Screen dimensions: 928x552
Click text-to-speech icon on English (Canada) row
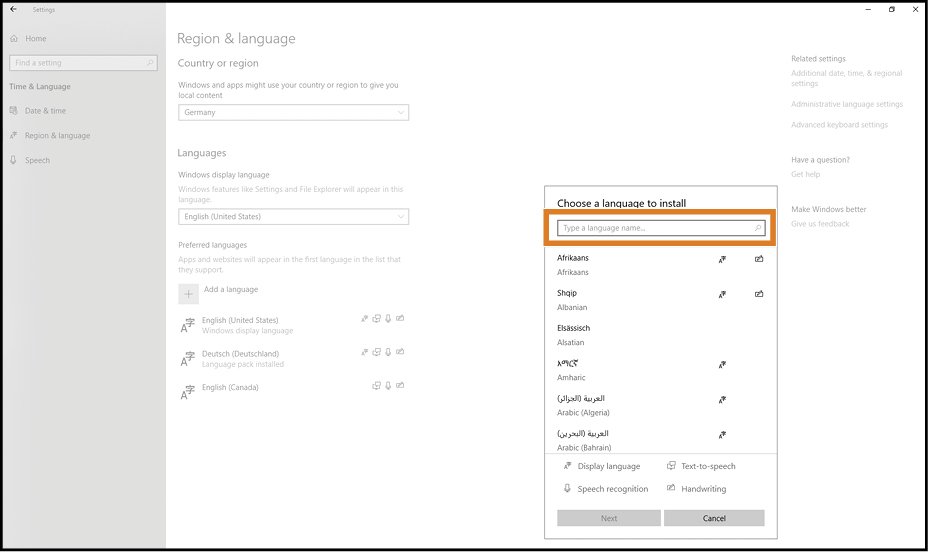click(376, 386)
